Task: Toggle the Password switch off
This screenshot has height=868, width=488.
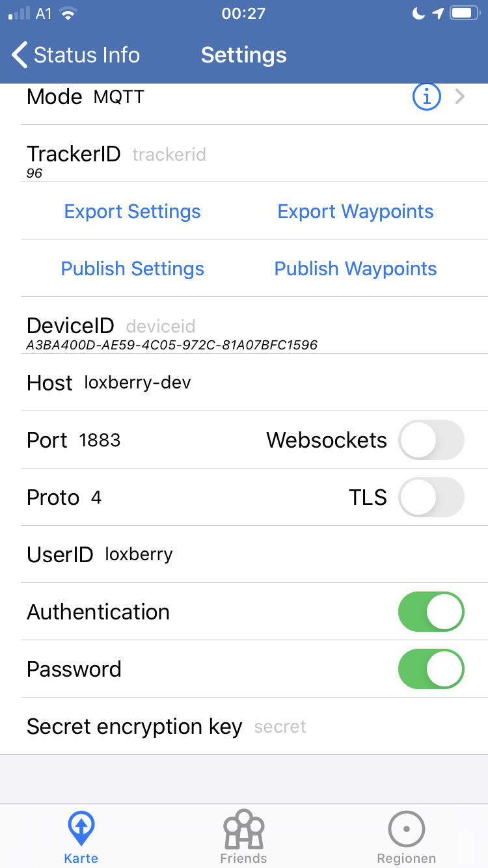Action: click(431, 670)
